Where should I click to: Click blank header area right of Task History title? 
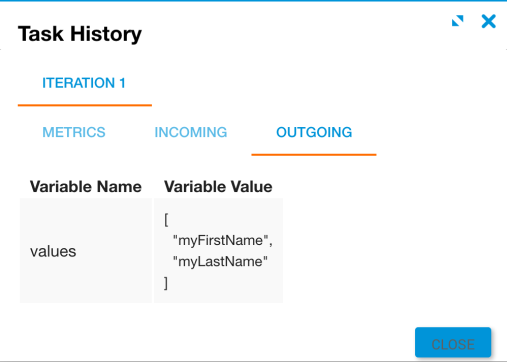(295, 33)
